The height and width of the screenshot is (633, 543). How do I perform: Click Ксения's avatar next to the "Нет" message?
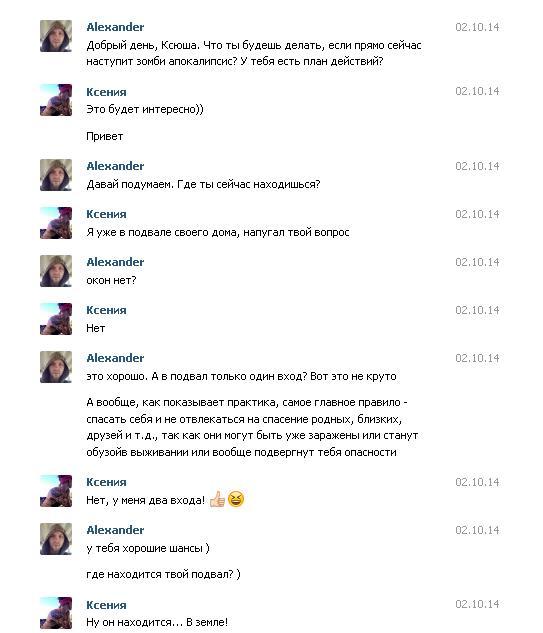click(56, 319)
